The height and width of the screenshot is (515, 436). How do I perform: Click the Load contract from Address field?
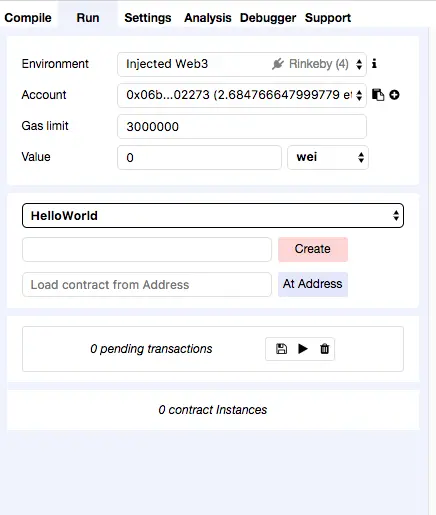[x=147, y=284]
